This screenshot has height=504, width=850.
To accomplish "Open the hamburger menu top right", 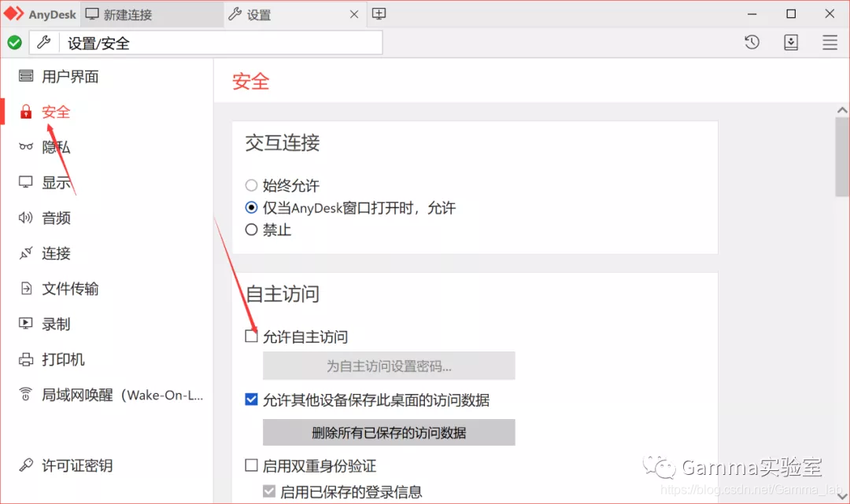I will (830, 42).
